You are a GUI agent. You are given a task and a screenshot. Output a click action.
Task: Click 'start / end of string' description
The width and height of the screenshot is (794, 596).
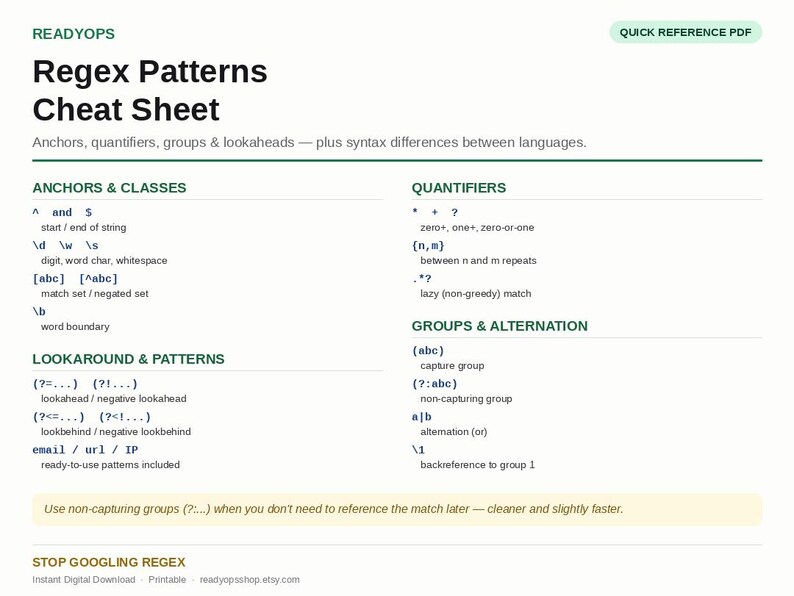(x=84, y=227)
